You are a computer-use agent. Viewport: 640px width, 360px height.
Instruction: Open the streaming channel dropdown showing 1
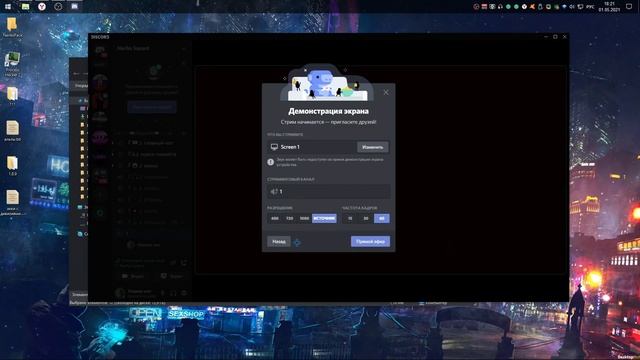pyautogui.click(x=329, y=191)
